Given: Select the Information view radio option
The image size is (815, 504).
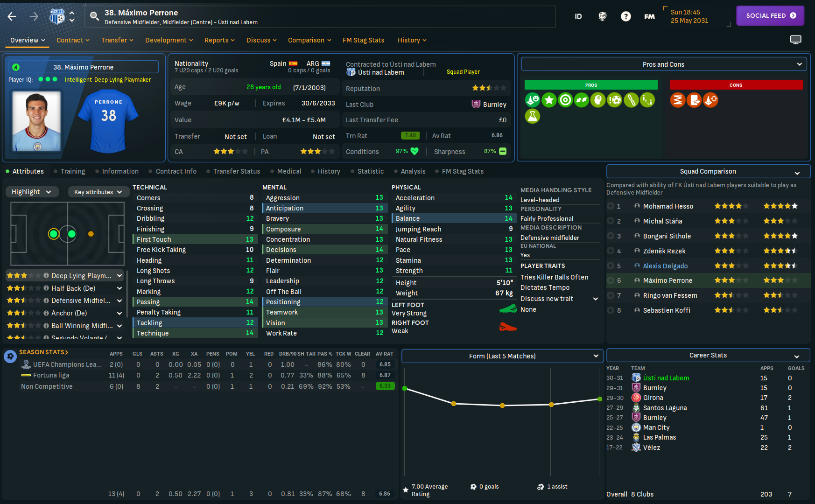Looking at the screenshot, I should click(x=117, y=171).
